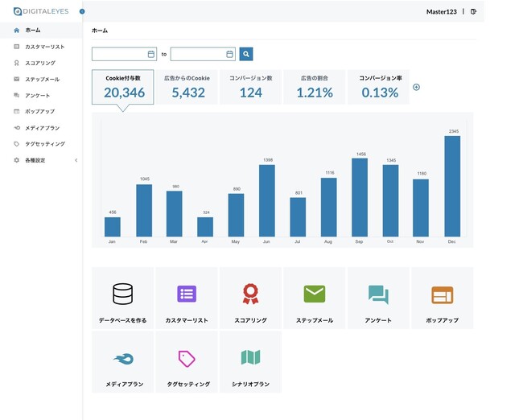Expand the settings submenu chevron in sidebar
This screenshot has width=523, height=420.
[76, 160]
